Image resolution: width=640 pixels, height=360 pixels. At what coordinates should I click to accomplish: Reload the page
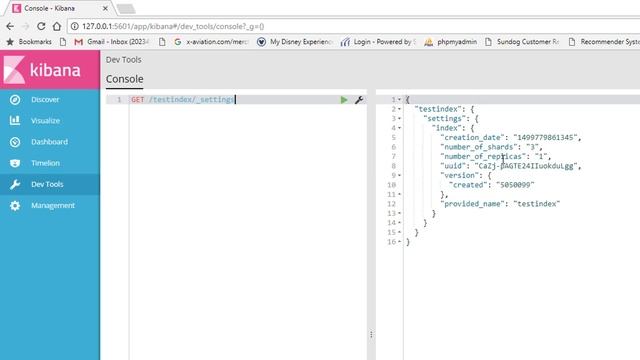tap(41, 27)
